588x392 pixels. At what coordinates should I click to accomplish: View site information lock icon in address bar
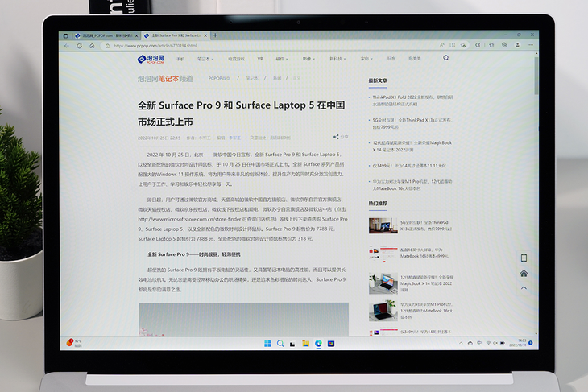coord(108,46)
